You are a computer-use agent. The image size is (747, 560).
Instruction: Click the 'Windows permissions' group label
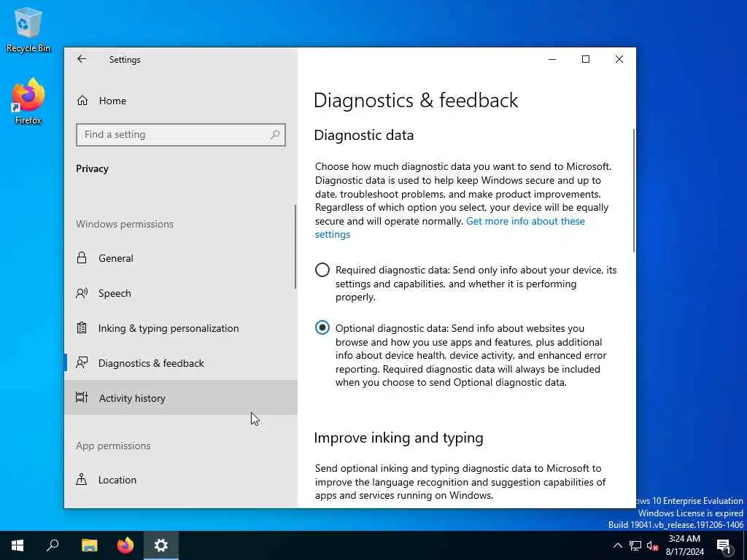click(x=124, y=224)
